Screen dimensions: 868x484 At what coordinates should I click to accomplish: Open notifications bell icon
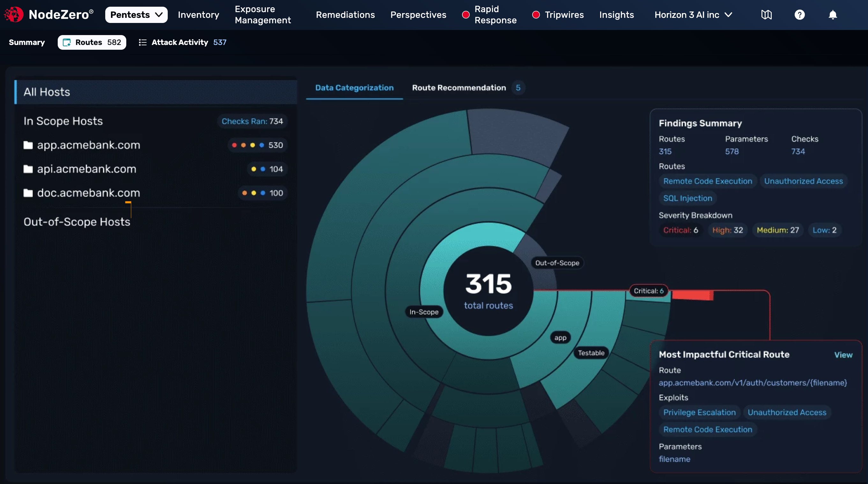pyautogui.click(x=833, y=14)
